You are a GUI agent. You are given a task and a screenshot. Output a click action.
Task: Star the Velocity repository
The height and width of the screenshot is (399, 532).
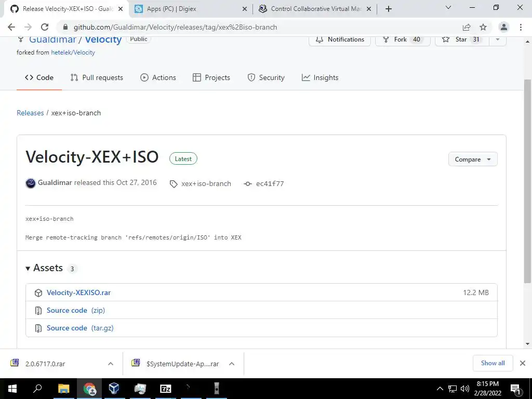pos(462,39)
